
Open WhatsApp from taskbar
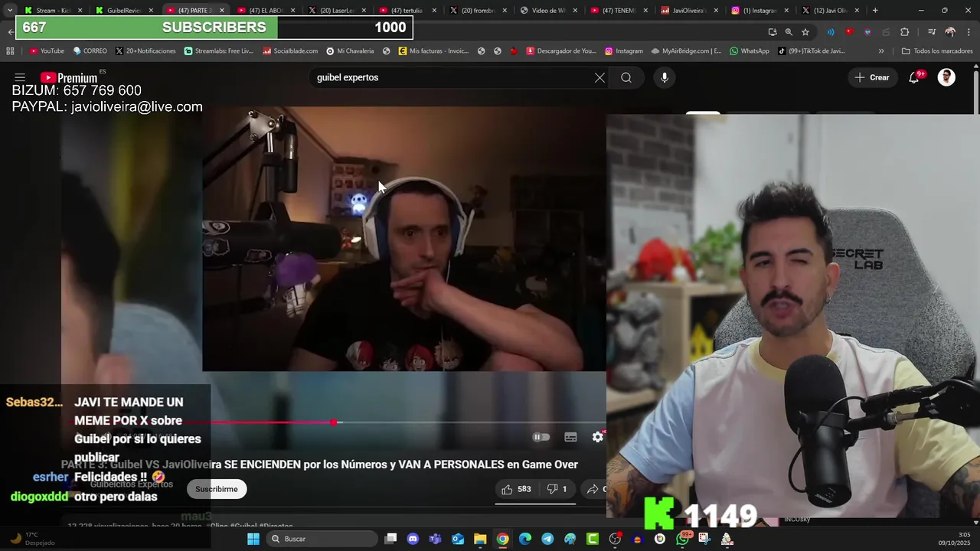(x=682, y=539)
